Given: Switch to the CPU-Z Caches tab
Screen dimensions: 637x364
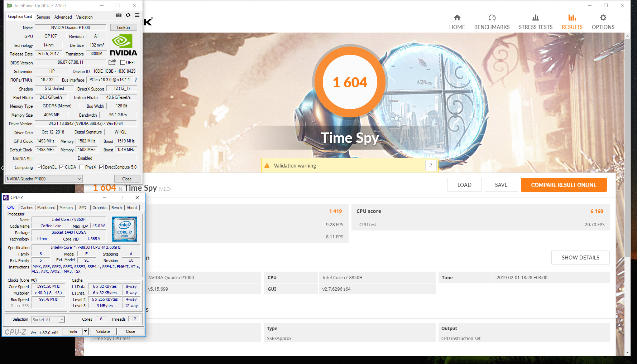Looking at the screenshot, I should (x=27, y=208).
